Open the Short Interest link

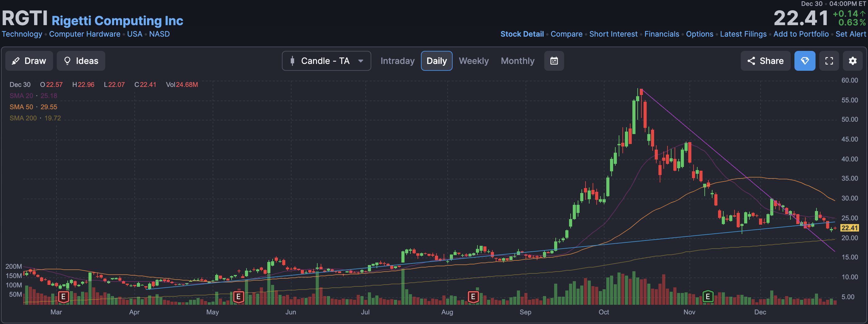613,34
